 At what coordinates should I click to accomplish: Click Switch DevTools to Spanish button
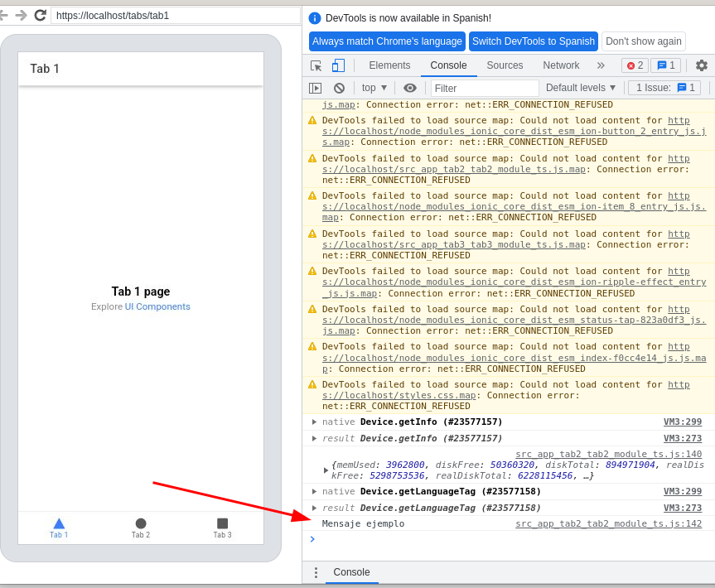click(x=533, y=41)
